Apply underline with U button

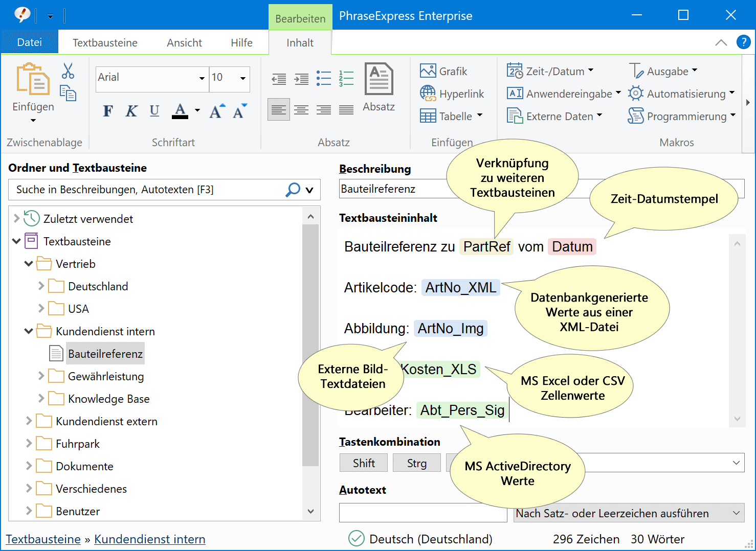(154, 111)
